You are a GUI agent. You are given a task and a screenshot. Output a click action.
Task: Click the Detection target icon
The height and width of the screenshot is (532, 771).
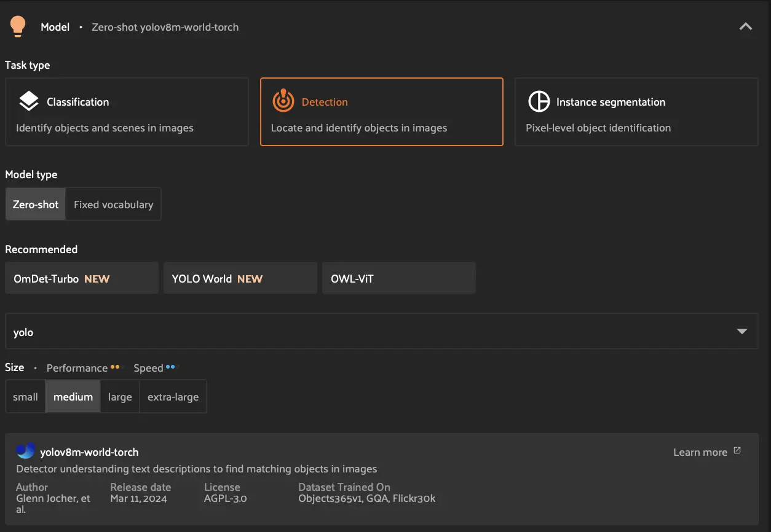pos(283,101)
